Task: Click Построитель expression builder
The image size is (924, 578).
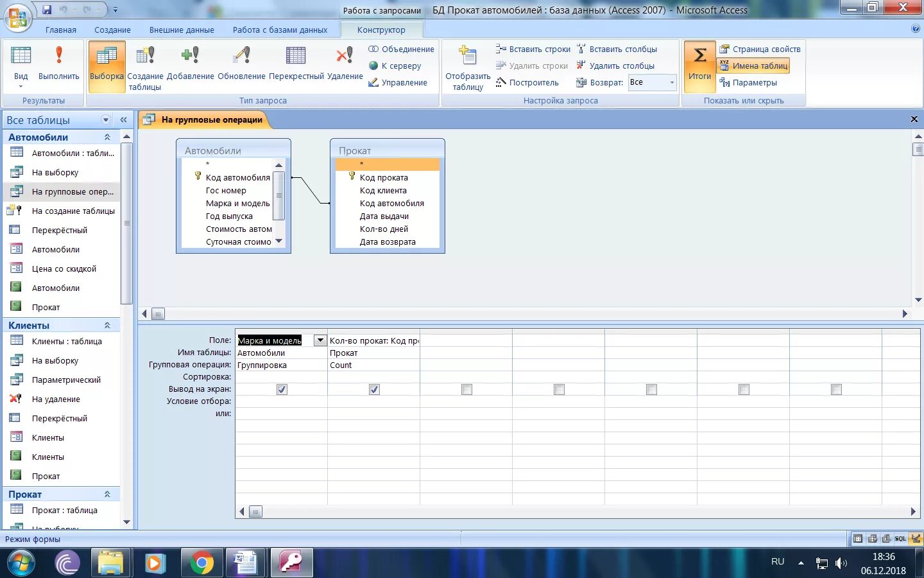Action: click(x=527, y=82)
